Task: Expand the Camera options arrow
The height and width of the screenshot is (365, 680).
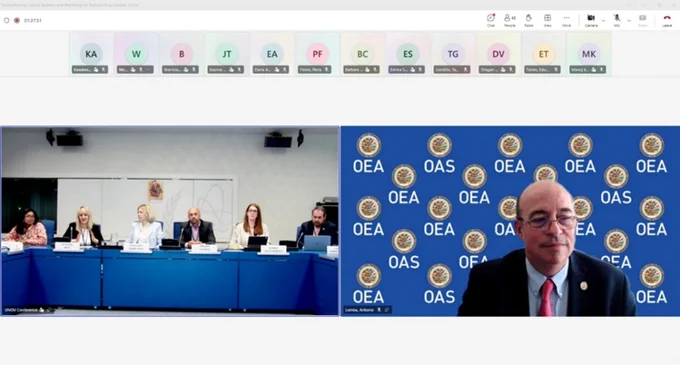Action: [603, 20]
